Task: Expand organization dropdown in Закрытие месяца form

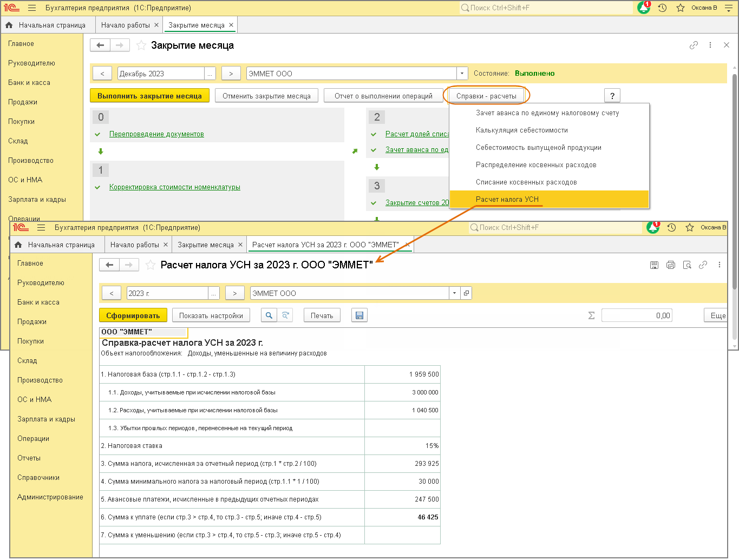Action: pyautogui.click(x=462, y=74)
